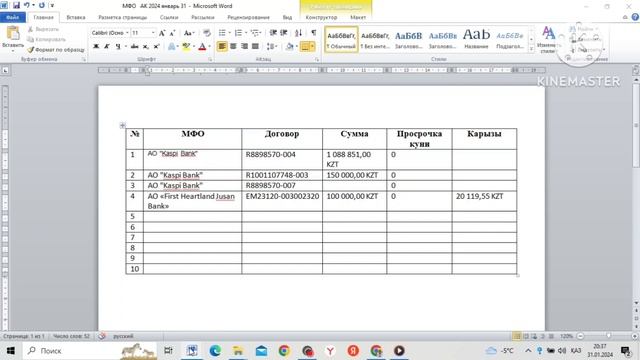Click the numbered list icon
This screenshot has width=640, height=360.
pyautogui.click(x=238, y=33)
